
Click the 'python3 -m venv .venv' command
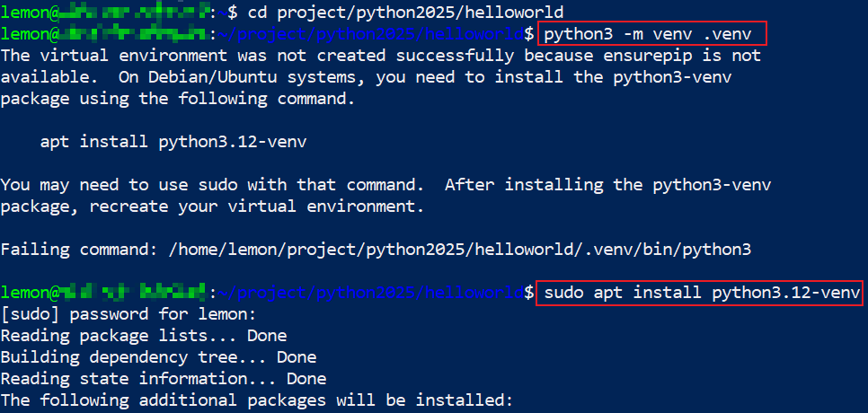[648, 34]
